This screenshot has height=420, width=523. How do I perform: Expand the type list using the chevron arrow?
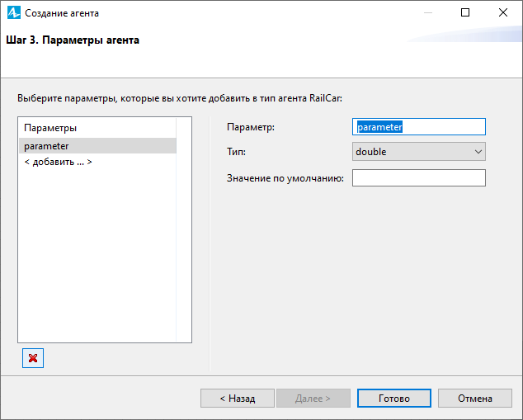(478, 152)
